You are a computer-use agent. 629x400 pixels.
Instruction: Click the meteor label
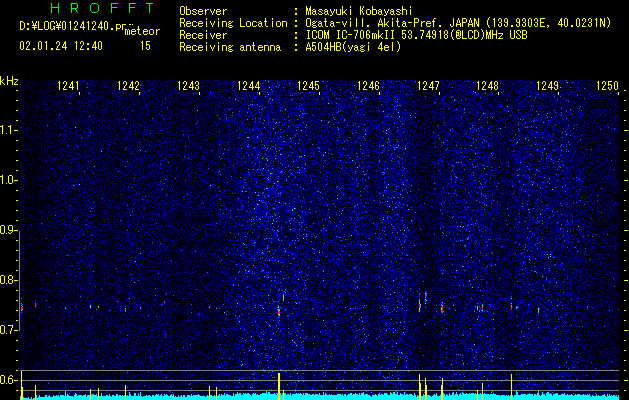click(x=142, y=31)
